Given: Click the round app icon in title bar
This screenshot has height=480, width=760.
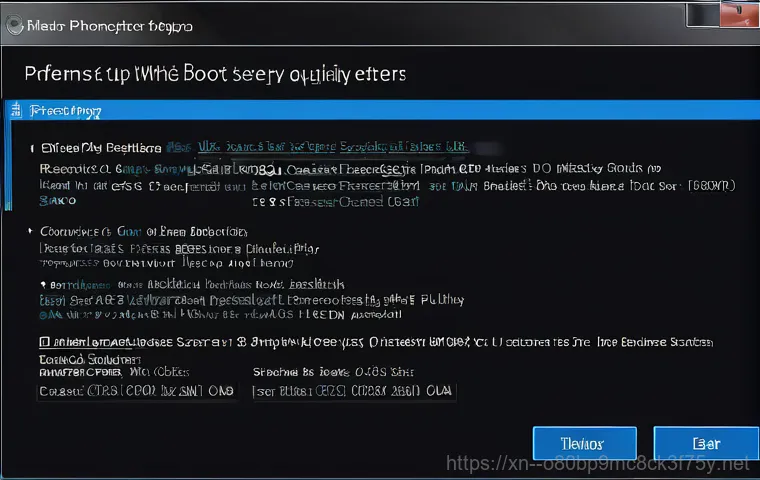Looking at the screenshot, I should pyautogui.click(x=14, y=25).
